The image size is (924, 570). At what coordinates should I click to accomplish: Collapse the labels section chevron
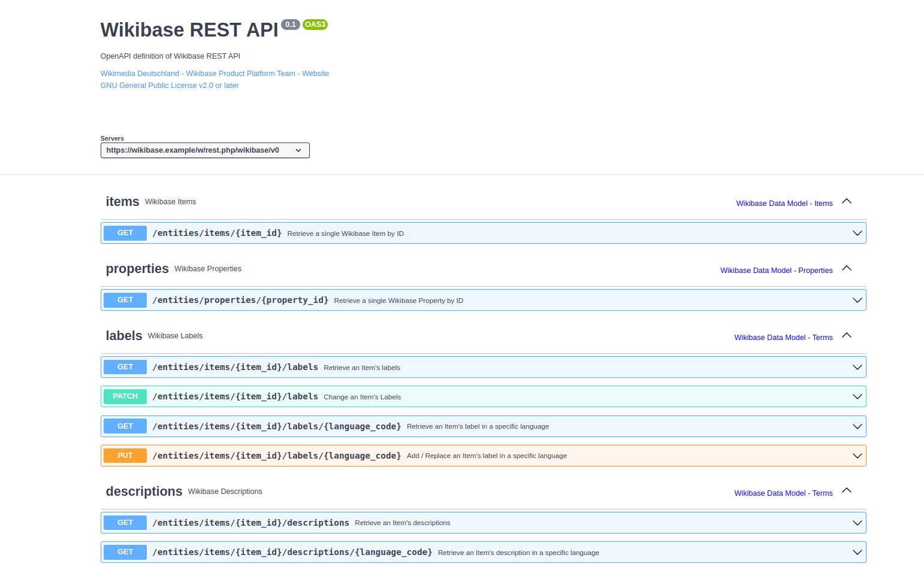[846, 336]
